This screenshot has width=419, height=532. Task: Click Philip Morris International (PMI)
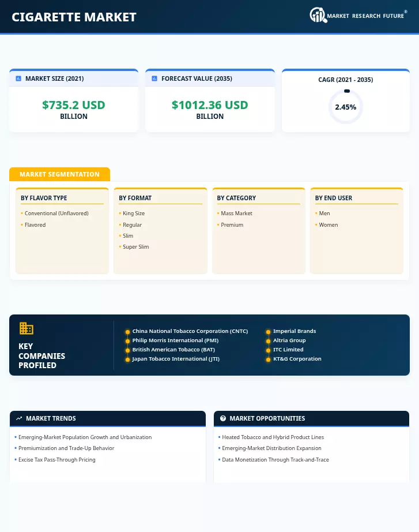pos(175,340)
